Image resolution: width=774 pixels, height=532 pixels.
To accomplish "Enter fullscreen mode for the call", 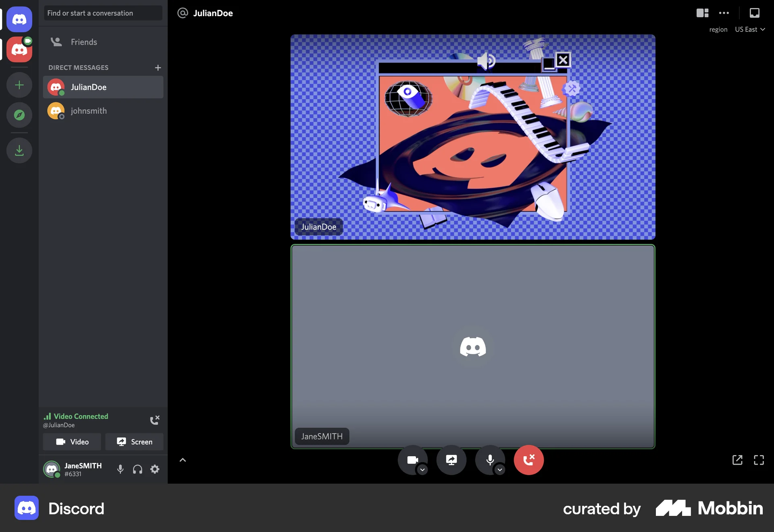I will pyautogui.click(x=759, y=460).
